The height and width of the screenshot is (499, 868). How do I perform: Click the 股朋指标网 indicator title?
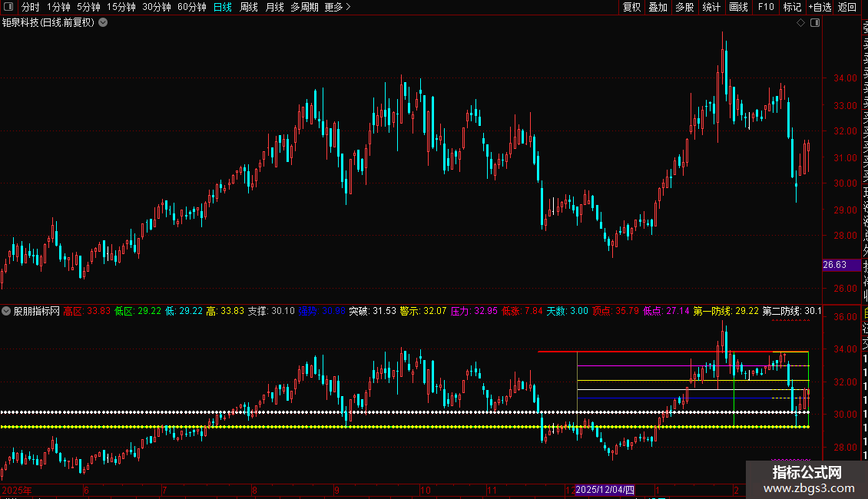click(37, 311)
